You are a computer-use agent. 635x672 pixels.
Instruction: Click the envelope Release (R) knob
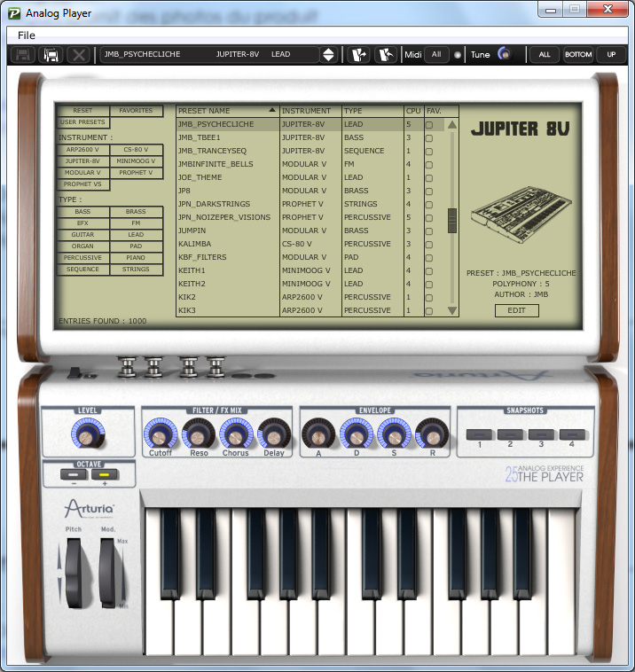coord(432,434)
